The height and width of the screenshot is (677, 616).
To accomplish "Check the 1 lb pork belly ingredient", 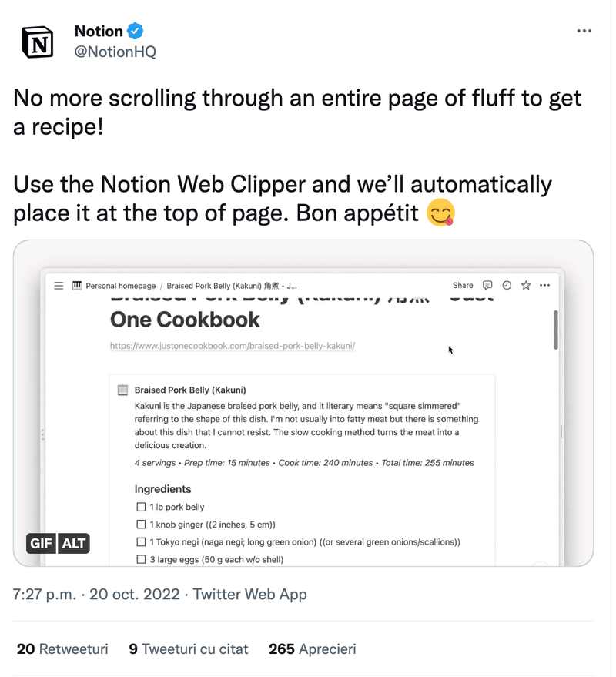I will 140,507.
